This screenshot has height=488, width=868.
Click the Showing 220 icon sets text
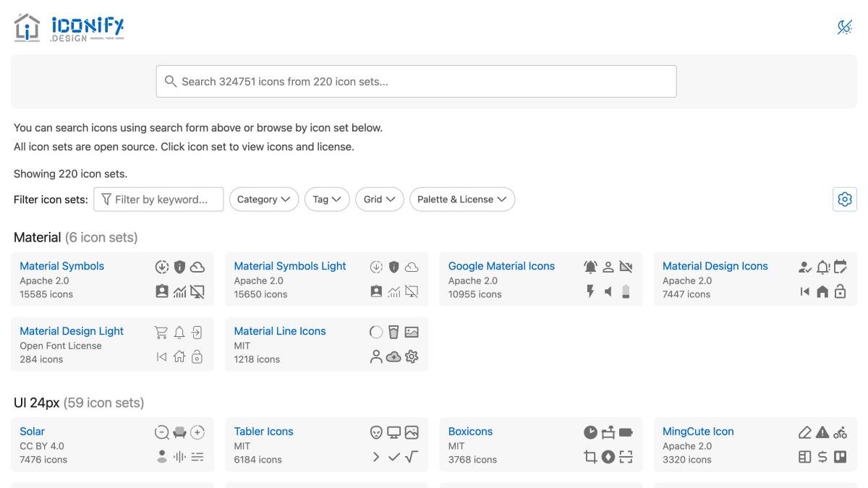71,174
